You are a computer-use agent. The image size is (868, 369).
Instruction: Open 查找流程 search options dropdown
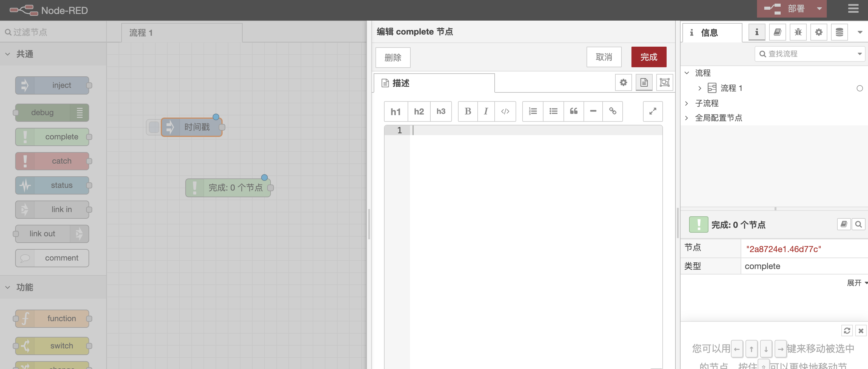pyautogui.click(x=860, y=54)
